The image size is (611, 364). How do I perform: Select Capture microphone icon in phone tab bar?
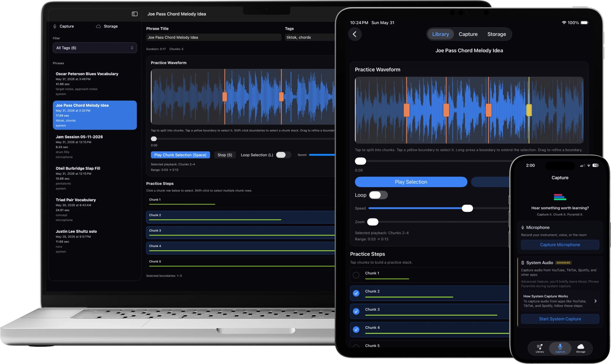click(560, 348)
